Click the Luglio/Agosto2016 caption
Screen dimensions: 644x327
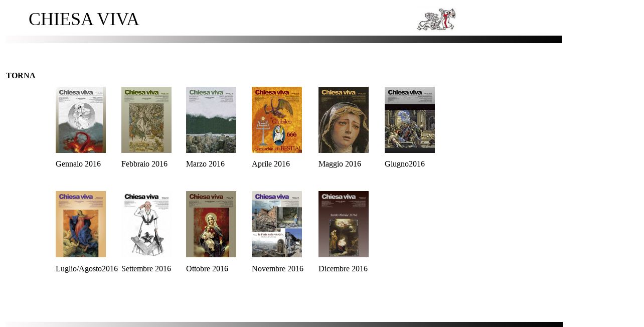point(87,269)
